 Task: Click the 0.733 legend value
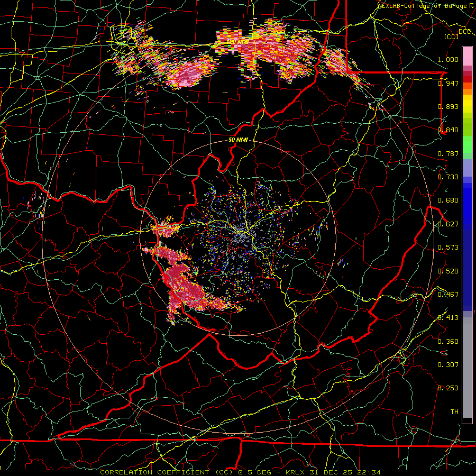[448, 177]
